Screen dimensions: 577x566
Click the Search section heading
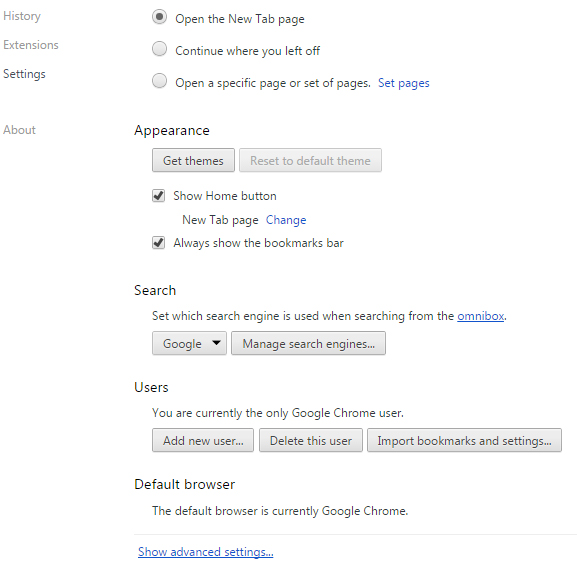(x=155, y=290)
